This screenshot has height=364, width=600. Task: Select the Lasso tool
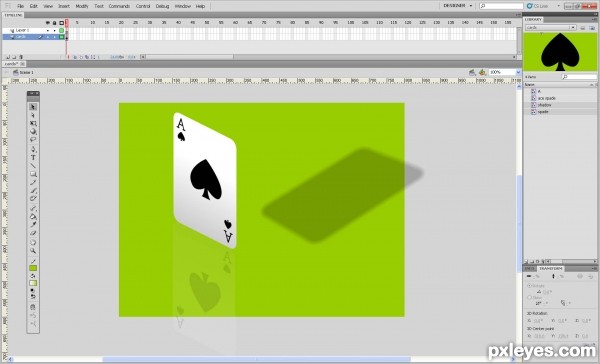pos(33,140)
